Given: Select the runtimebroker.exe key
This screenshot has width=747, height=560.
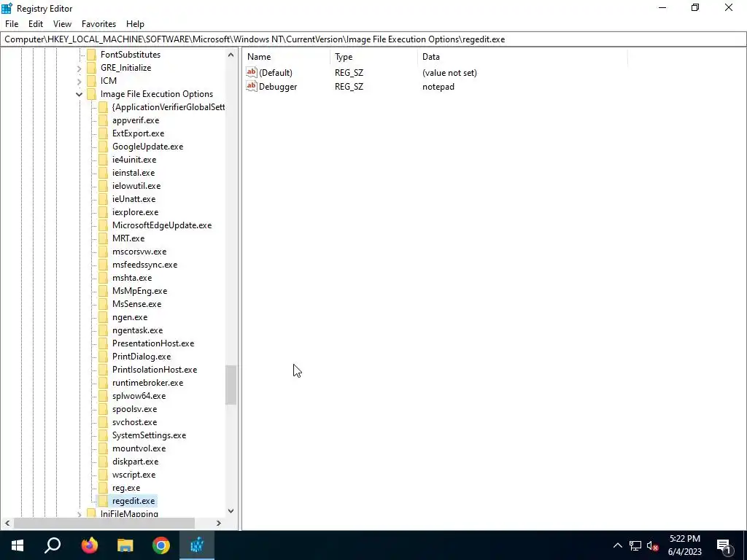Looking at the screenshot, I should click(x=147, y=383).
